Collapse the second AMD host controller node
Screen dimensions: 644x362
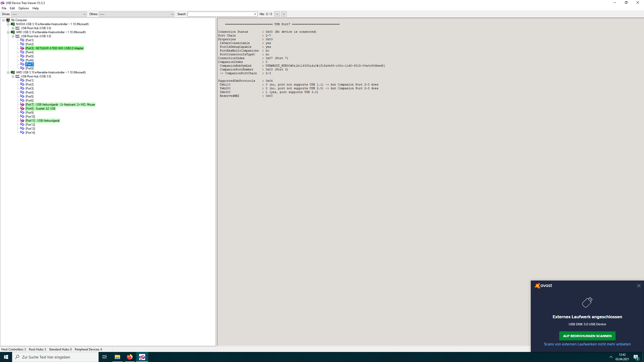tap(9, 72)
